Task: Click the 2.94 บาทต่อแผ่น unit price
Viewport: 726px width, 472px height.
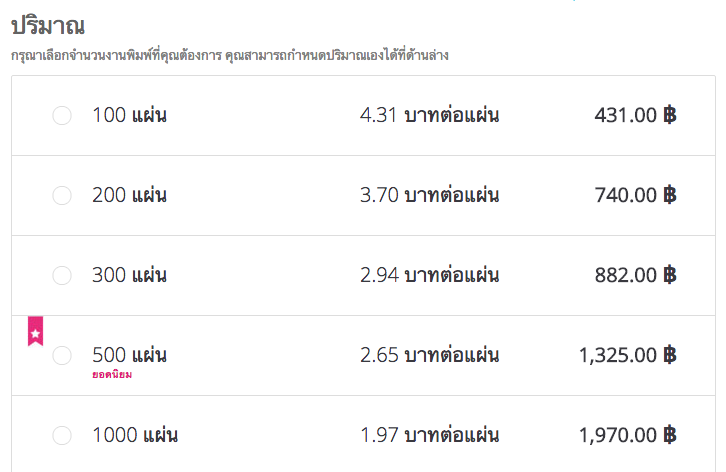Action: click(x=429, y=276)
